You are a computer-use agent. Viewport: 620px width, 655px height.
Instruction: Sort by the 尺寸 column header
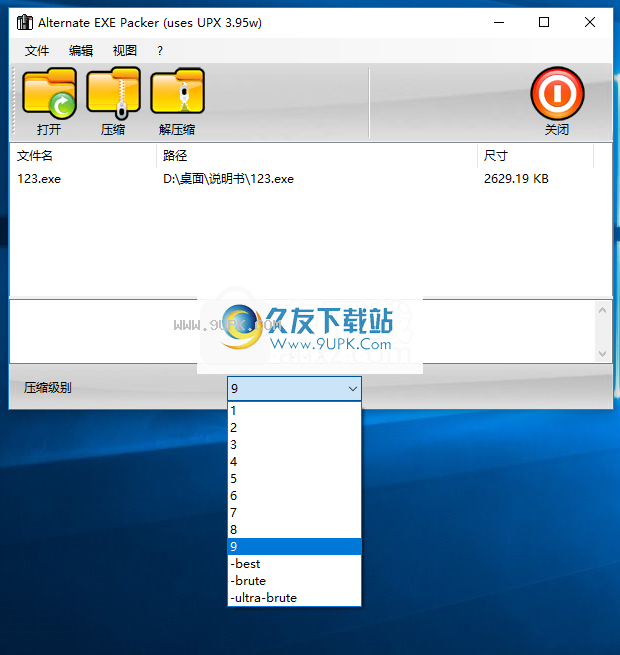(536, 156)
